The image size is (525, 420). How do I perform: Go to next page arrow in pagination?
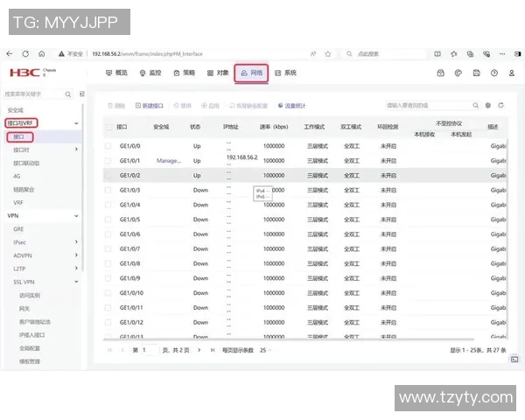pos(199,350)
